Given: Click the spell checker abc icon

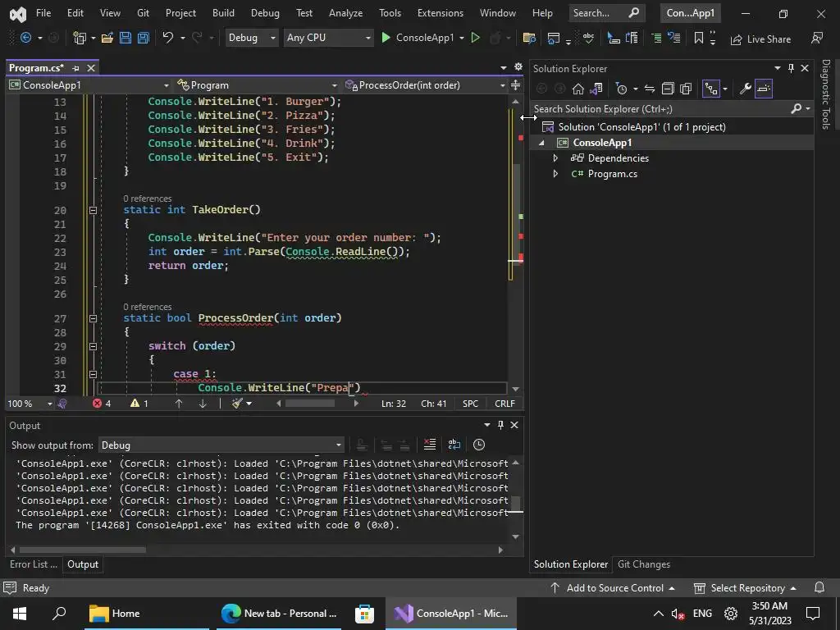Looking at the screenshot, I should 588,38.
